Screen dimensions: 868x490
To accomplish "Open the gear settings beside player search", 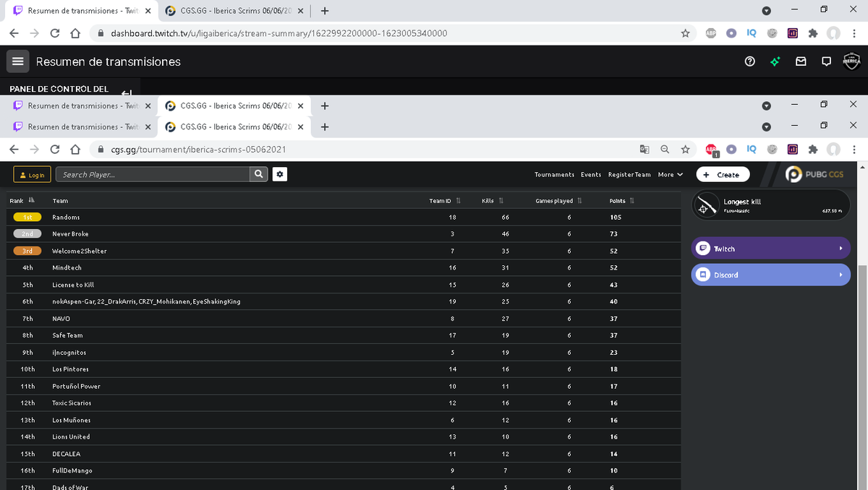I will (x=280, y=174).
